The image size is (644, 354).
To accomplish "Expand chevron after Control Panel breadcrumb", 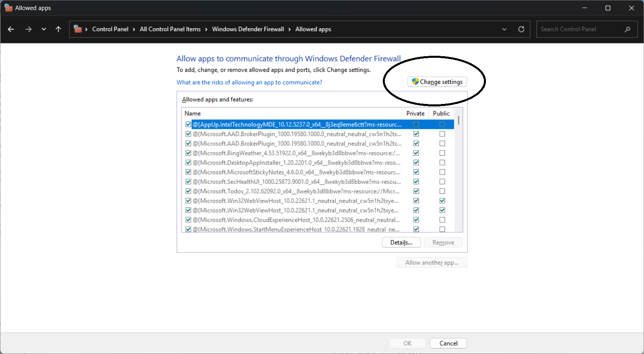I will pyautogui.click(x=134, y=29).
